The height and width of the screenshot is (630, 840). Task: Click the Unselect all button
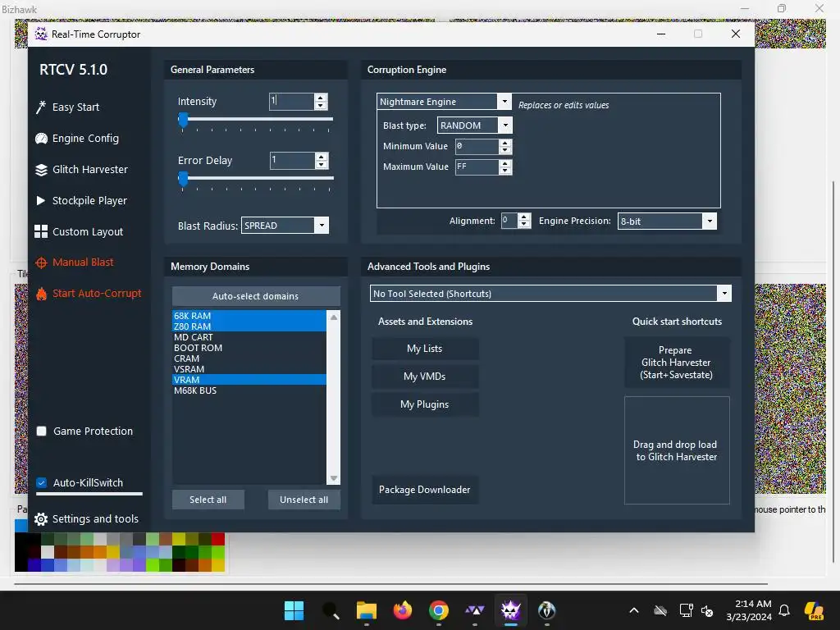click(x=304, y=500)
